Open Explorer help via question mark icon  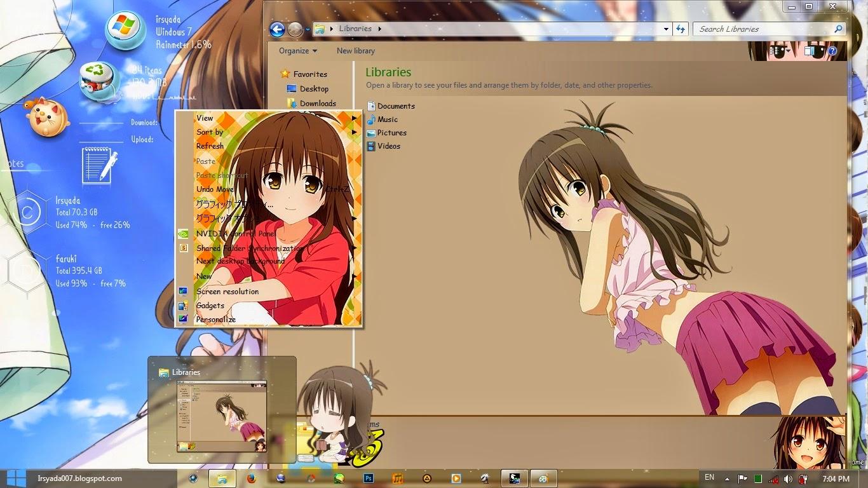(832, 51)
